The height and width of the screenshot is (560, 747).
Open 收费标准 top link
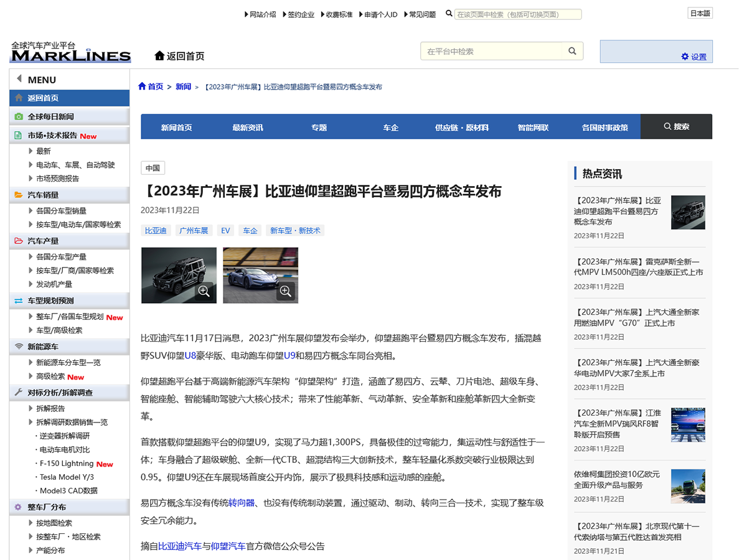click(x=337, y=14)
